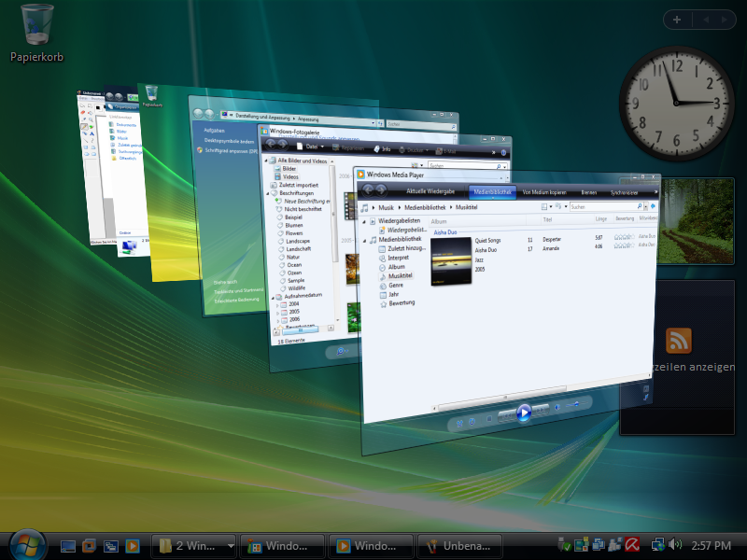
Task: Collapse the Wiedergabelisten tree node
Action: point(364,222)
